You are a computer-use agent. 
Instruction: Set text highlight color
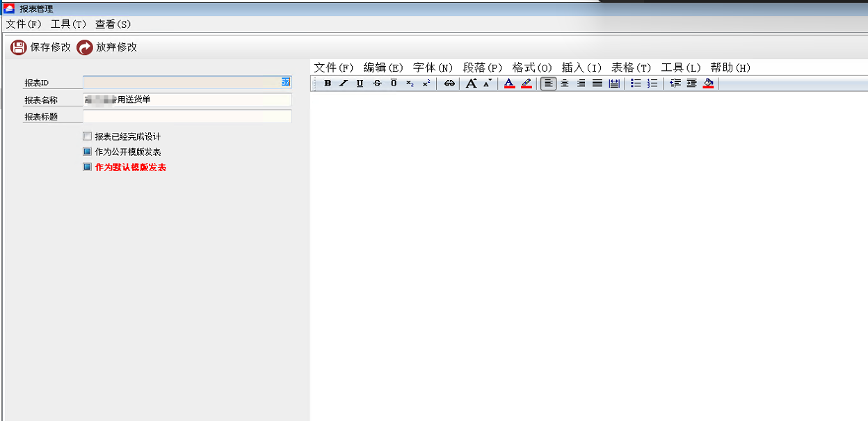527,84
